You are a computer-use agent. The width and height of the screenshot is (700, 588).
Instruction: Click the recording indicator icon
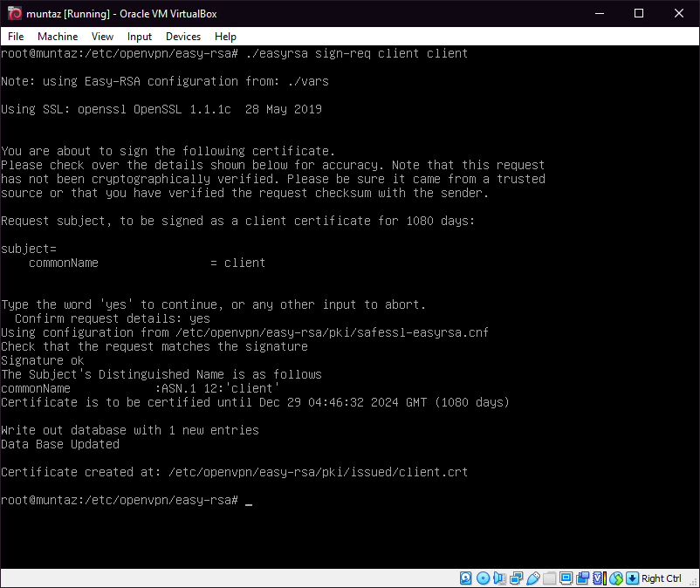pyautogui.click(x=582, y=578)
